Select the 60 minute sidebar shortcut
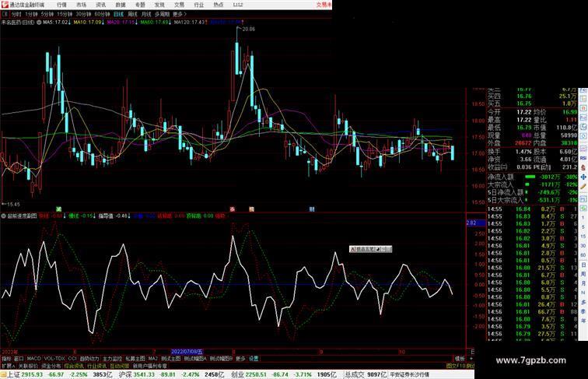588x379 pixels. pos(583,255)
